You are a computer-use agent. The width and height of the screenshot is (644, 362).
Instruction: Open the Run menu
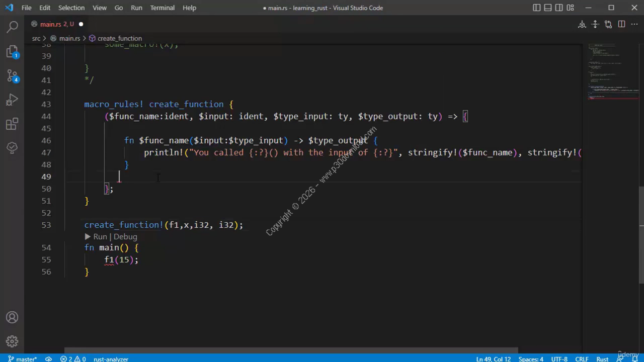(136, 8)
